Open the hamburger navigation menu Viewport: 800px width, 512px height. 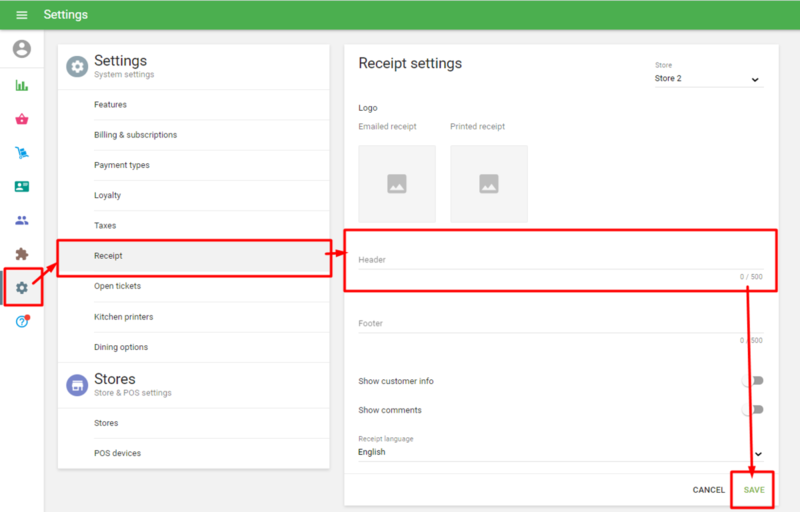[22, 15]
